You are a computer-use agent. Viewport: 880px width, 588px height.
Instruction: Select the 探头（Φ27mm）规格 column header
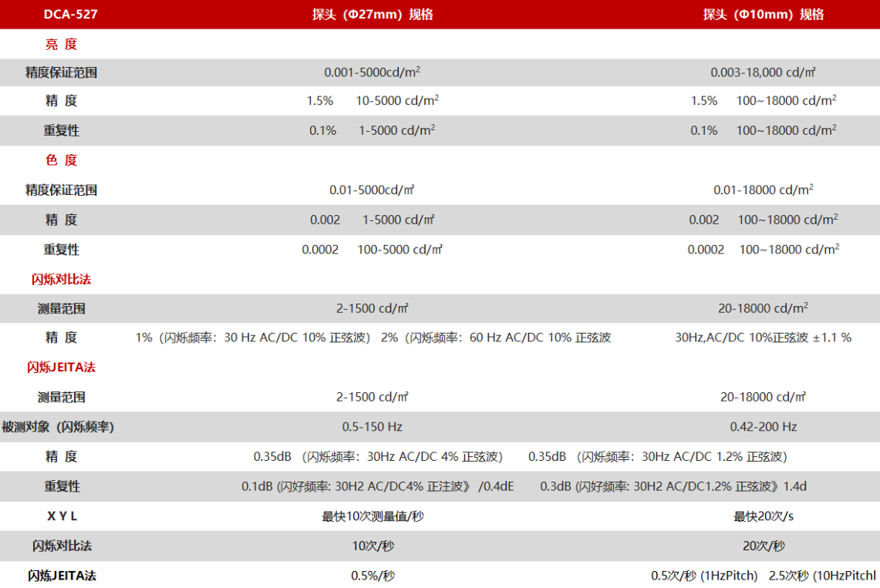click(x=373, y=15)
